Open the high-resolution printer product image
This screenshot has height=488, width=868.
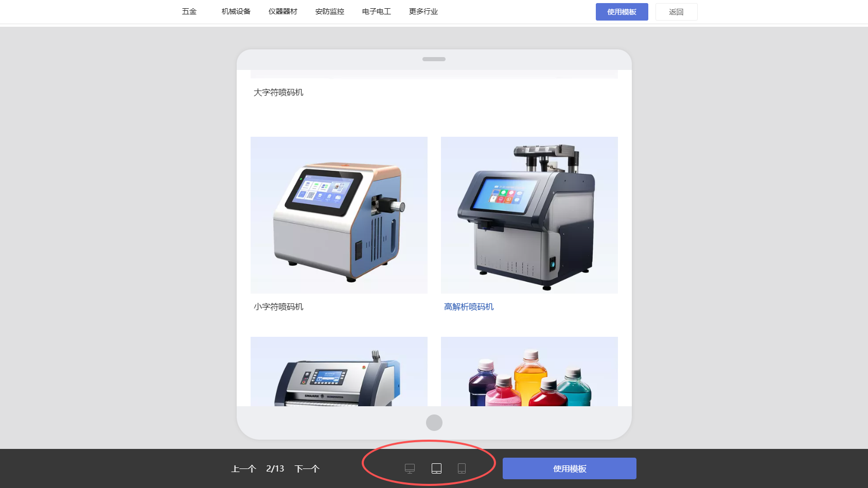[x=529, y=215]
